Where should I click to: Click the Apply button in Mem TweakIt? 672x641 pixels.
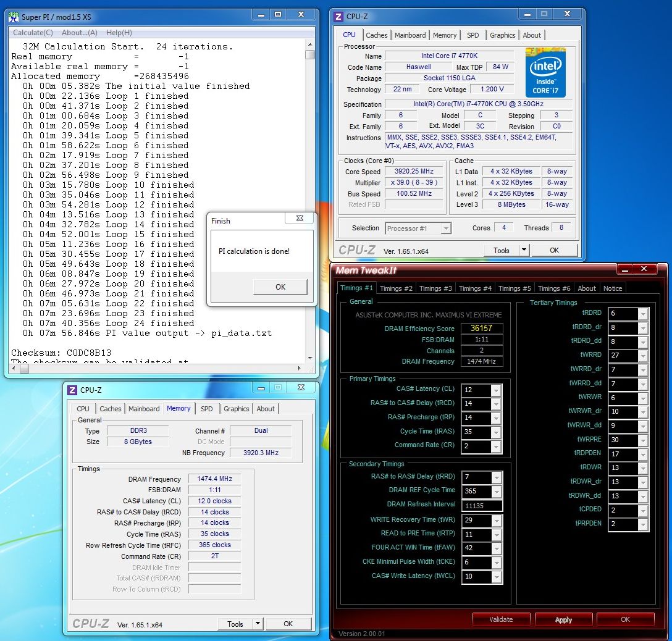point(563,619)
